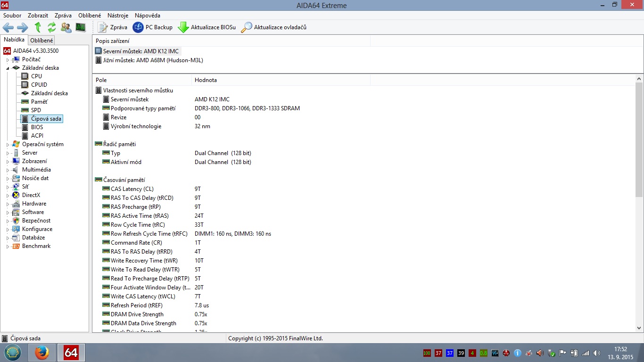Click the Software icon in the tree
The width and height of the screenshot is (644, 362).
coord(16,212)
